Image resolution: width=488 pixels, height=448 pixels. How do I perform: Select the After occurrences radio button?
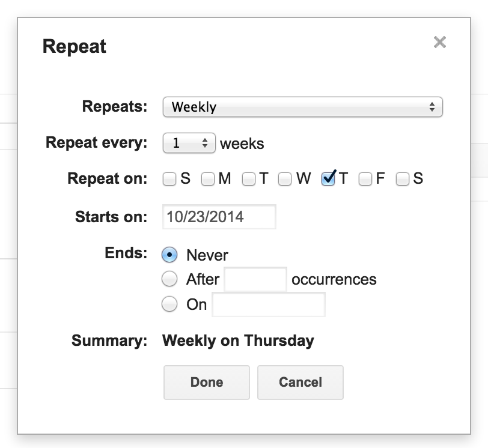point(170,279)
